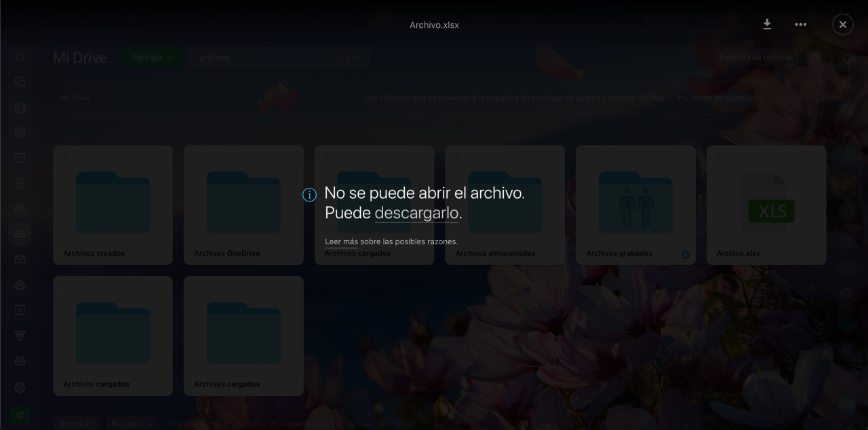Open the notifications bell icon

click(848, 59)
